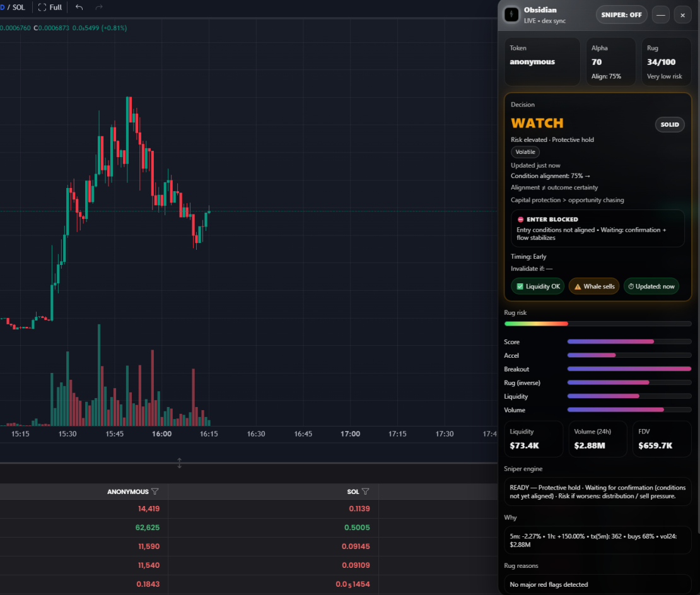
Task: Enter fullscreen with the Full button
Action: (50, 8)
